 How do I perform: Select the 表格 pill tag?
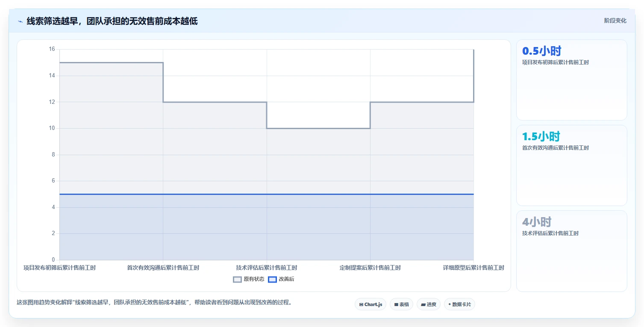coord(401,304)
